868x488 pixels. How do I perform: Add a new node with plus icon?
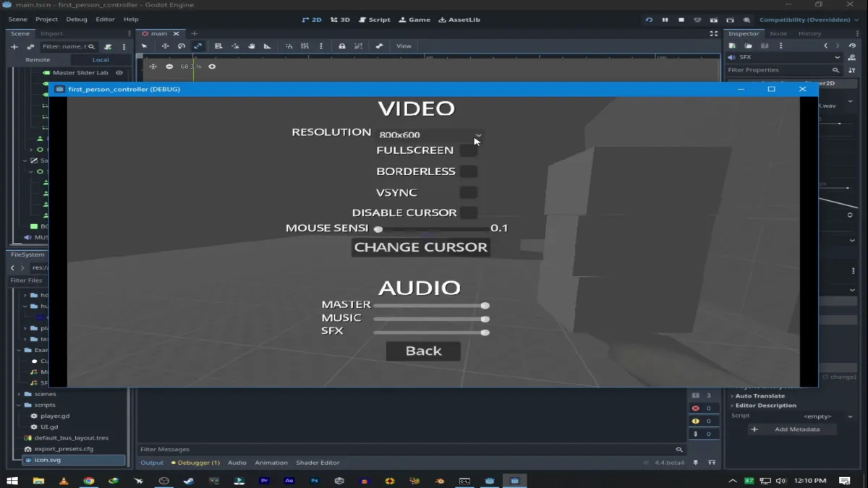[x=14, y=46]
